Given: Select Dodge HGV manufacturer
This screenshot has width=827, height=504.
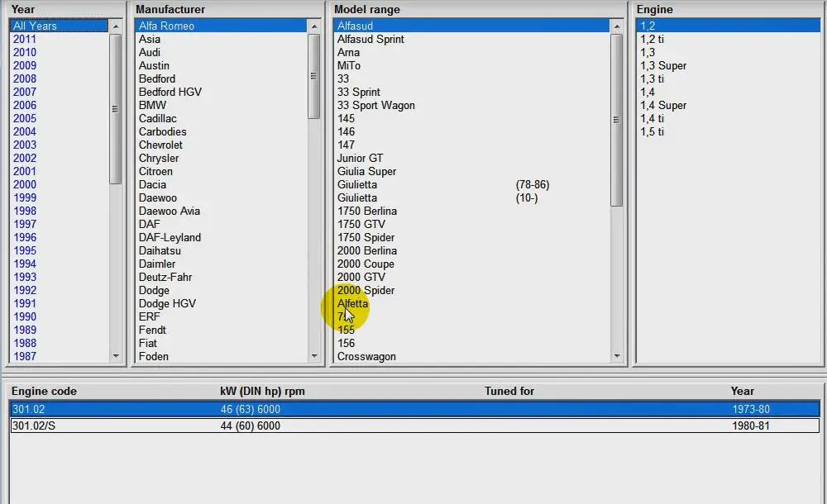Looking at the screenshot, I should [x=167, y=303].
